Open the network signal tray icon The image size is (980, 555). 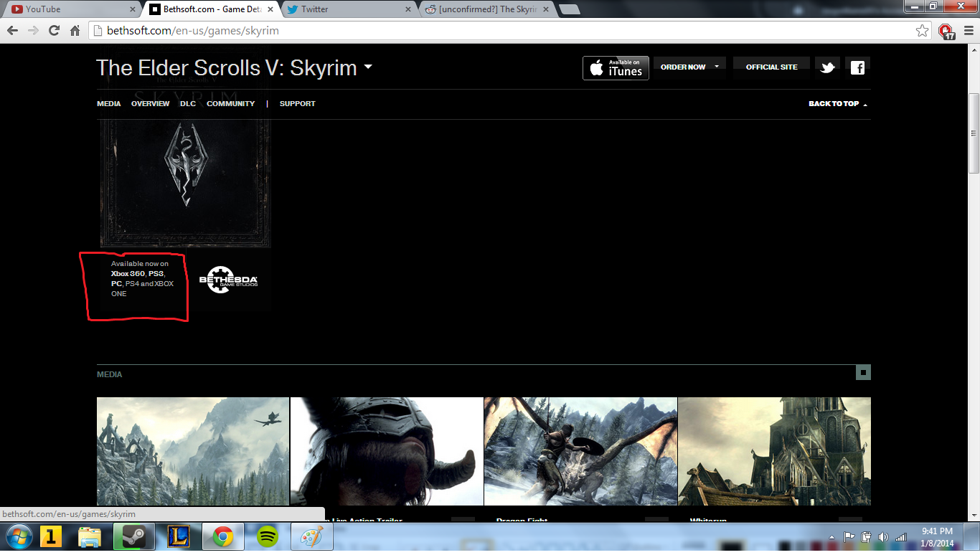(900, 537)
